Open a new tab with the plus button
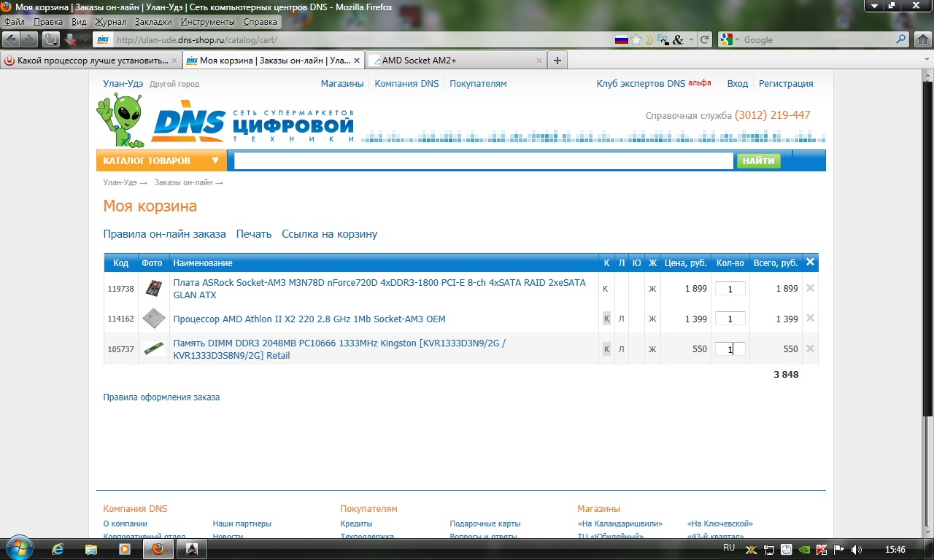The height and width of the screenshot is (560, 934). tap(557, 61)
